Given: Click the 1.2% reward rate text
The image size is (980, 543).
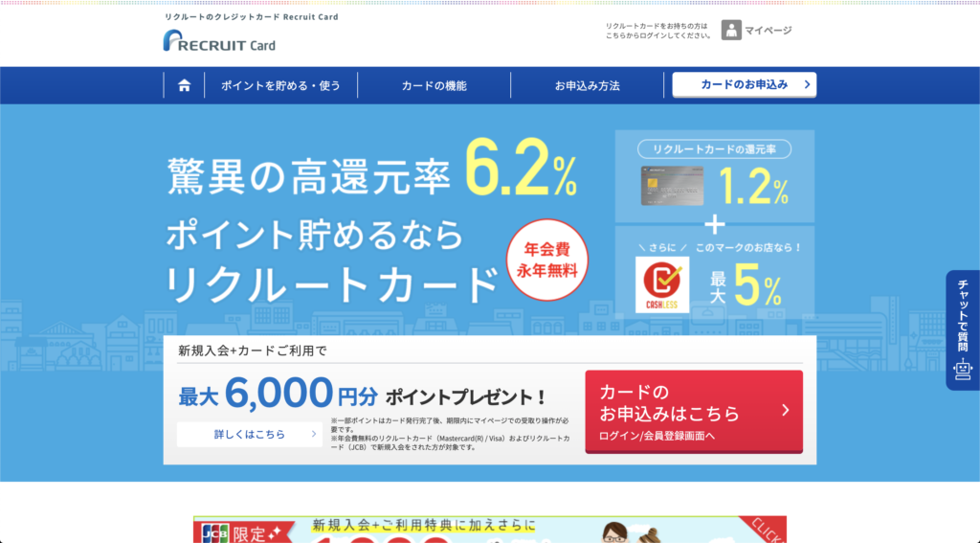Looking at the screenshot, I should tap(753, 187).
